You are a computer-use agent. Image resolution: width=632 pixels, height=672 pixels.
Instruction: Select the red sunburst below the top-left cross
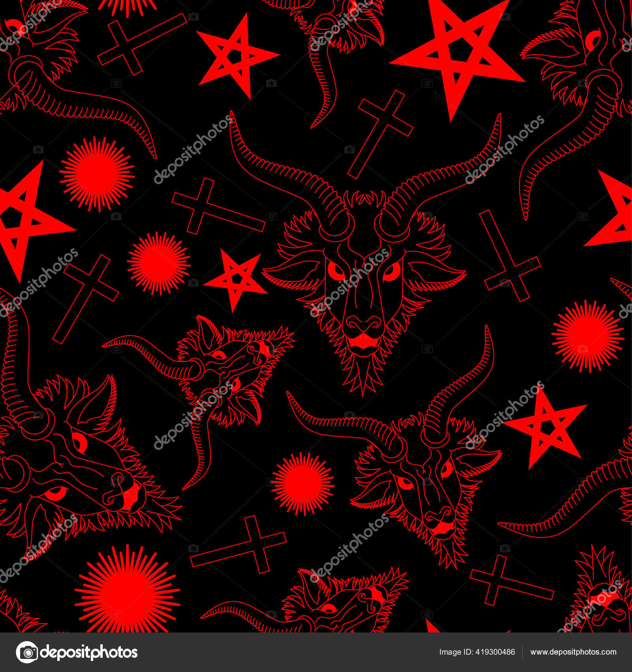(99, 174)
